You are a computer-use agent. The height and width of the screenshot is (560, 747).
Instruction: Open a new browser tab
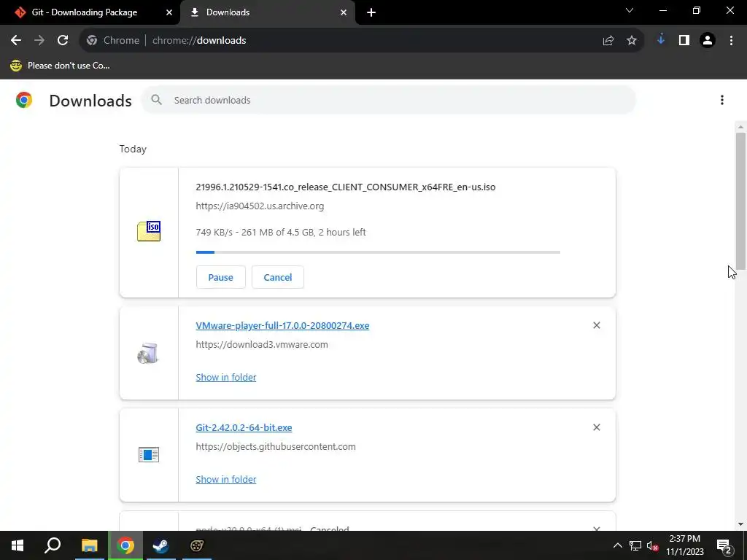tap(371, 12)
